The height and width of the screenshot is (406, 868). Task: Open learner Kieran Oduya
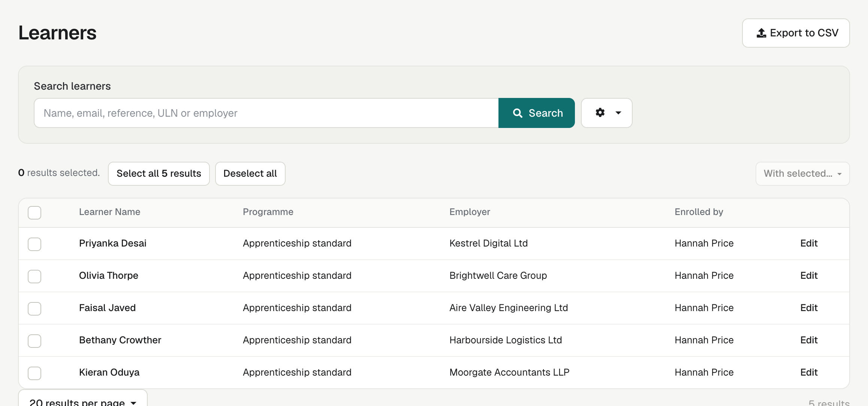(109, 372)
